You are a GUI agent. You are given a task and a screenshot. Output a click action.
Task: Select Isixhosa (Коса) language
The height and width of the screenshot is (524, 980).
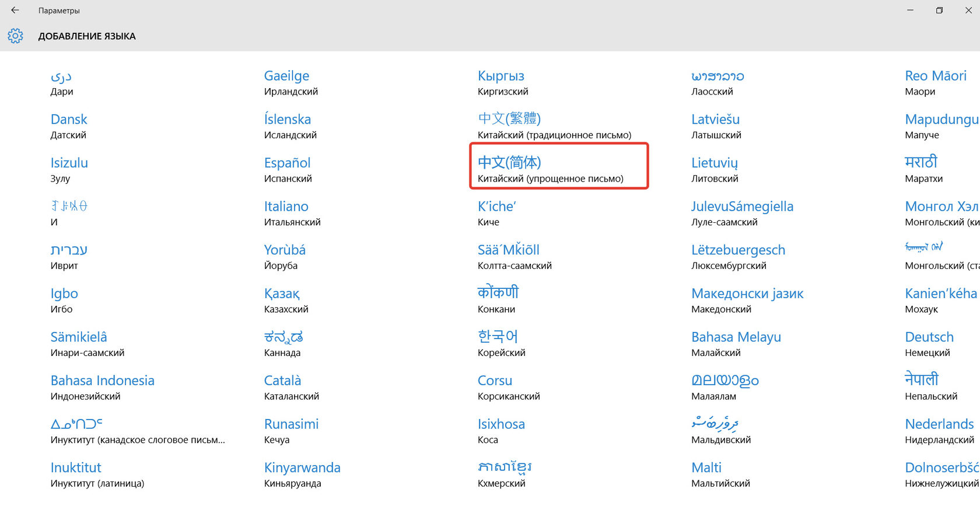tap(501, 431)
